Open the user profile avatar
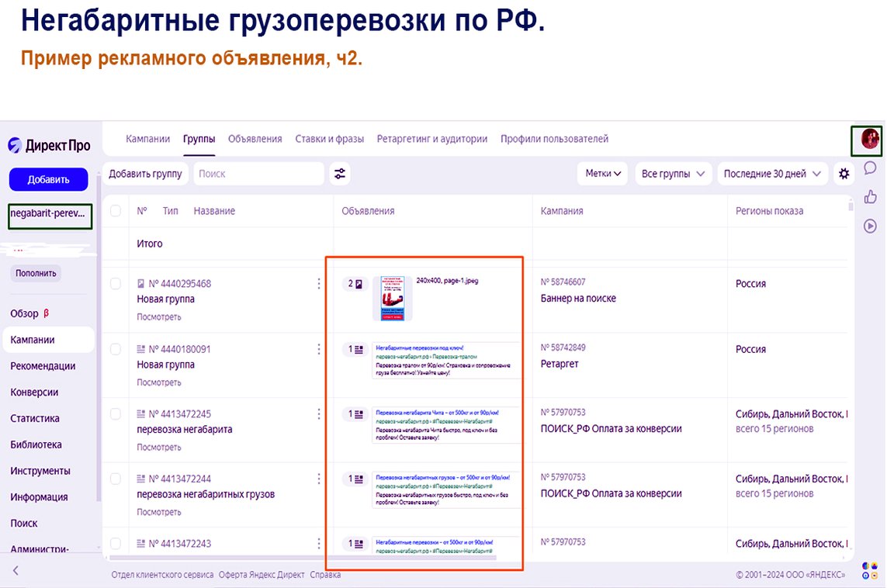The height and width of the screenshot is (588, 887). (869, 139)
